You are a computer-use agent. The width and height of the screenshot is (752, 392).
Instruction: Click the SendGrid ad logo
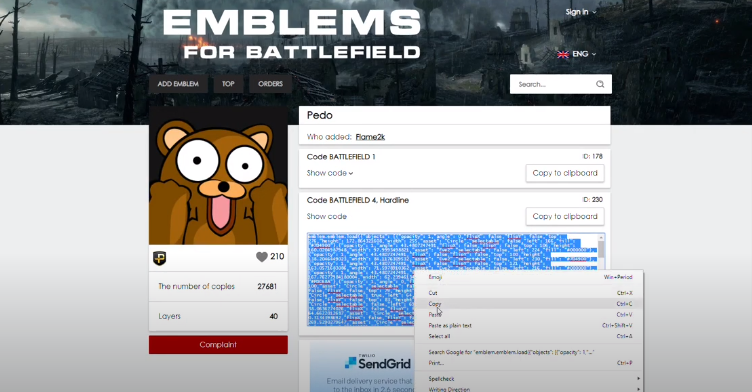[378, 363]
